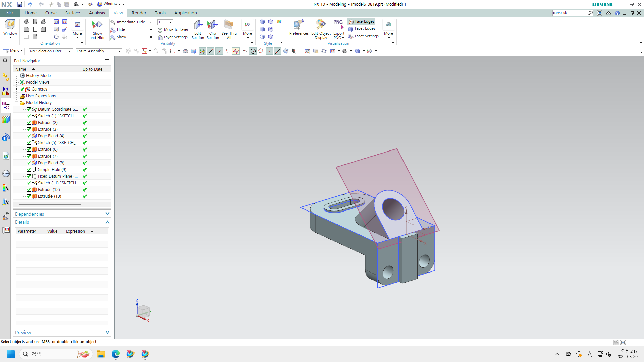
Task: Open the File menu
Action: [x=9, y=13]
